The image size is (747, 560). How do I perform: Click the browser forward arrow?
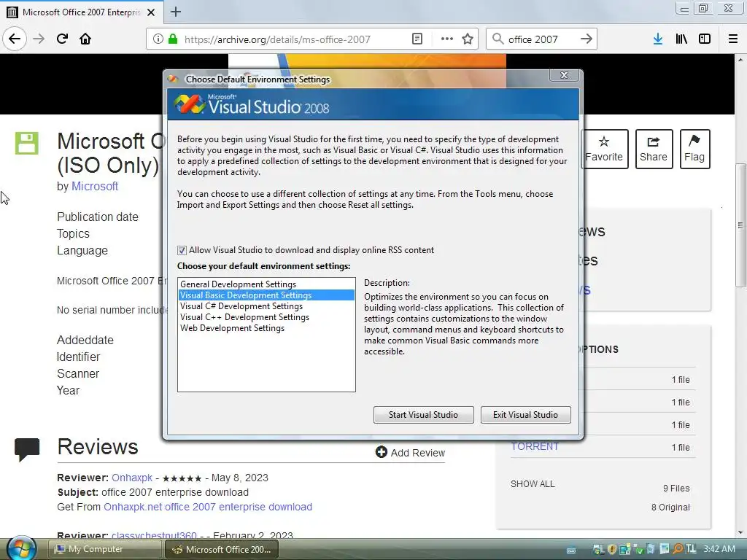click(39, 39)
